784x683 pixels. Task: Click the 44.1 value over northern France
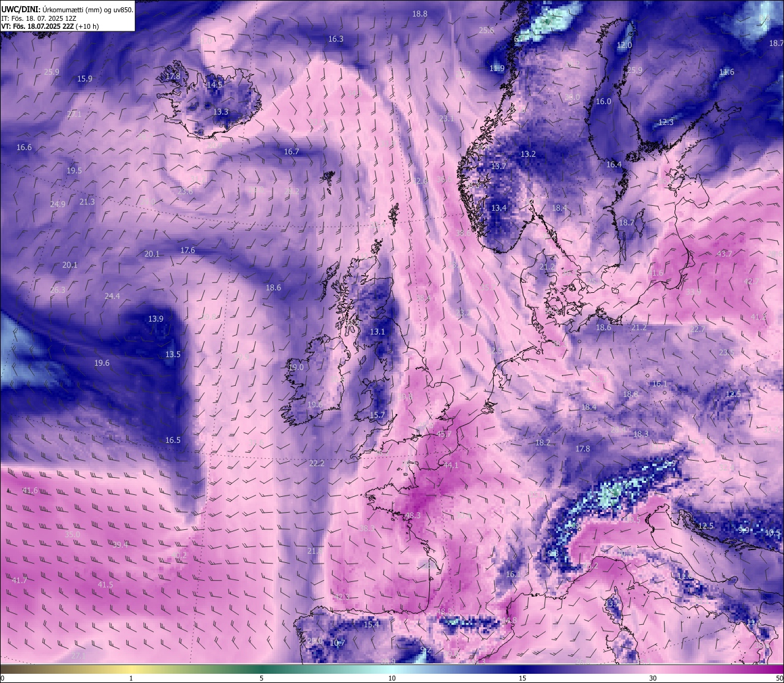tap(451, 466)
